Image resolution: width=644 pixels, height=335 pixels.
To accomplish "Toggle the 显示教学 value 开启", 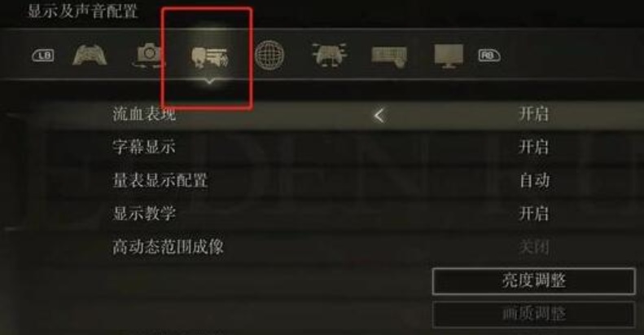I will tap(533, 214).
